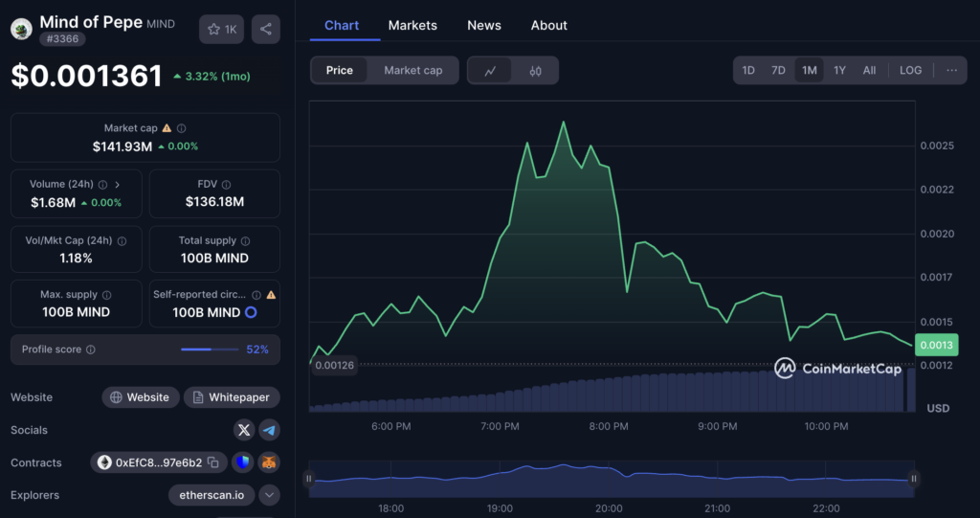The height and width of the screenshot is (518, 980).
Task: Open etherscan.io explorer link
Action: [212, 495]
